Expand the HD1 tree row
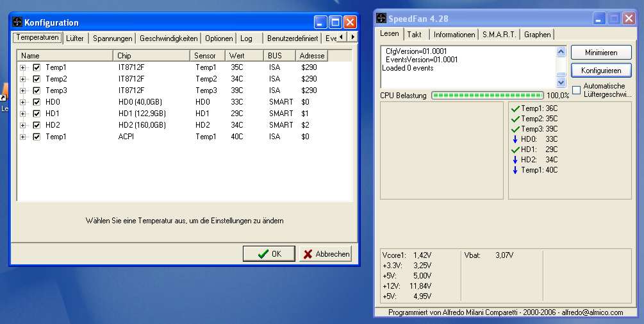644x324 pixels. 22,114
